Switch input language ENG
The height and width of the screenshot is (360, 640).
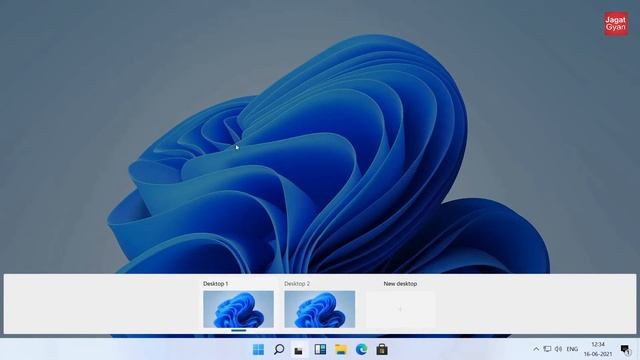[572, 349]
